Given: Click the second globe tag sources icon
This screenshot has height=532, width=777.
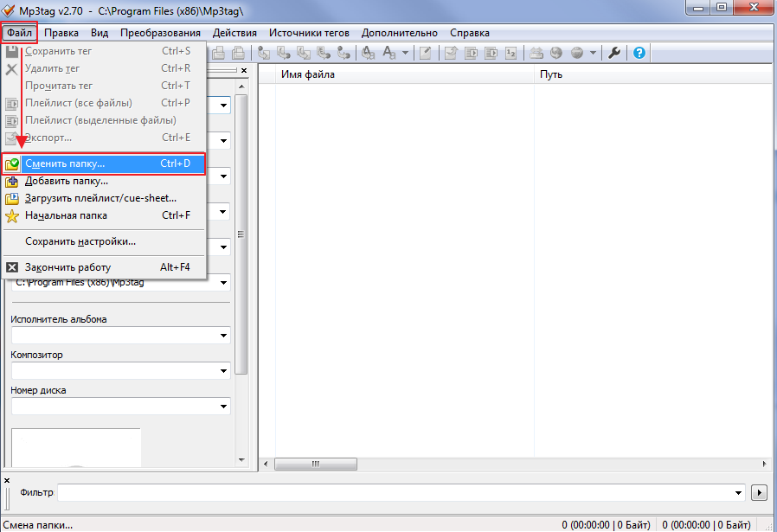Looking at the screenshot, I should coord(577,53).
